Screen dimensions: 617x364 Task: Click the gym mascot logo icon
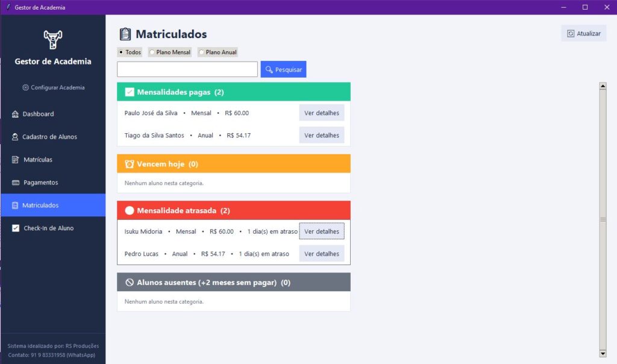tap(53, 39)
